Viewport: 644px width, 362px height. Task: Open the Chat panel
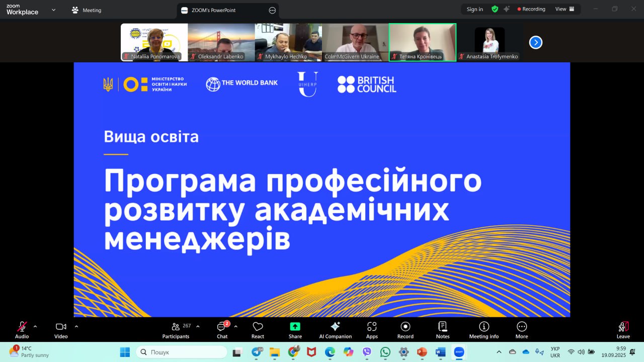[x=222, y=329]
